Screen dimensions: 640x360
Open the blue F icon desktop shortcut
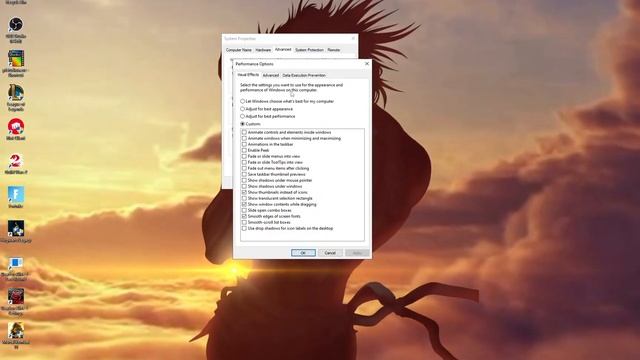point(16,195)
